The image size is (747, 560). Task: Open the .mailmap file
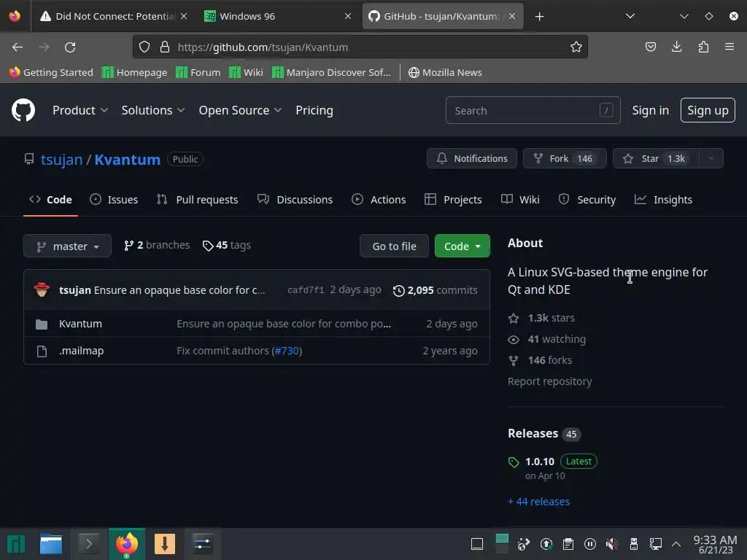(x=82, y=351)
